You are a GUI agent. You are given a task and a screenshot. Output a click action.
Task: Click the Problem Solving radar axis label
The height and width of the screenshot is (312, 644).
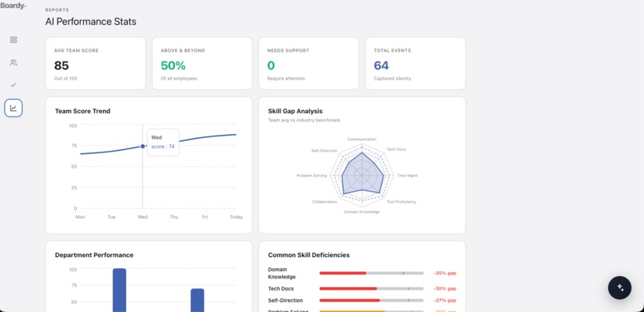(x=312, y=176)
